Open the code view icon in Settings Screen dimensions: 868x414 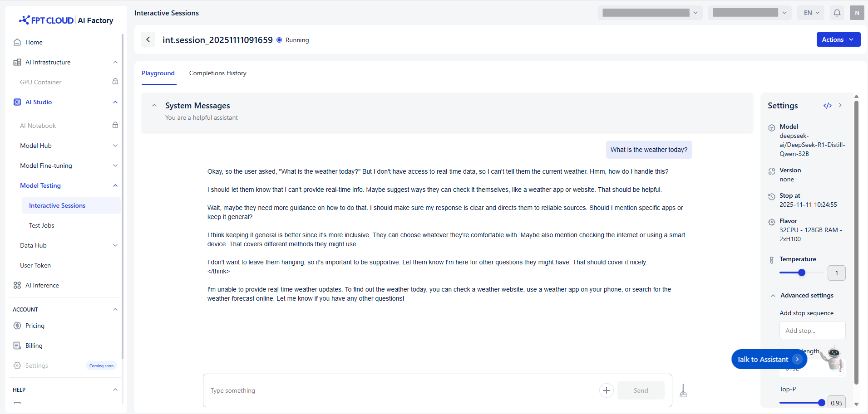click(827, 106)
